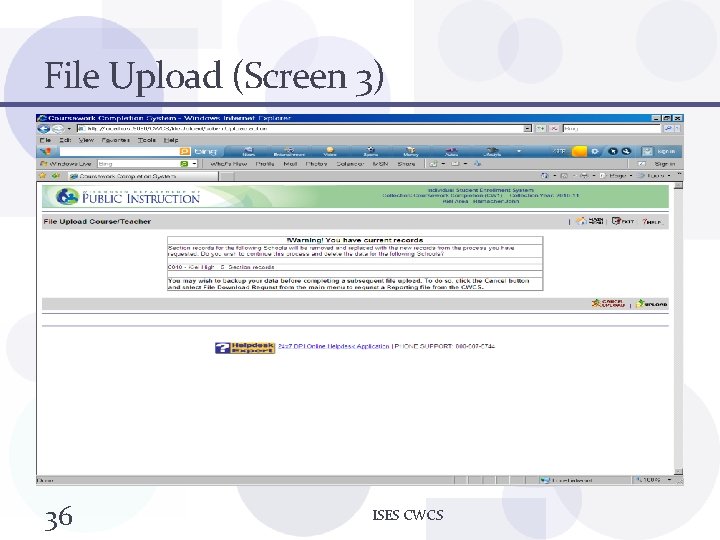Click Sign in on Windows Live toolbar
The image size is (720, 540).
point(664,163)
